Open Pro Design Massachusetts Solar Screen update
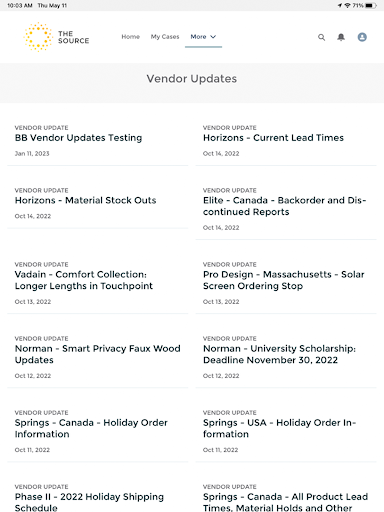 [284, 280]
